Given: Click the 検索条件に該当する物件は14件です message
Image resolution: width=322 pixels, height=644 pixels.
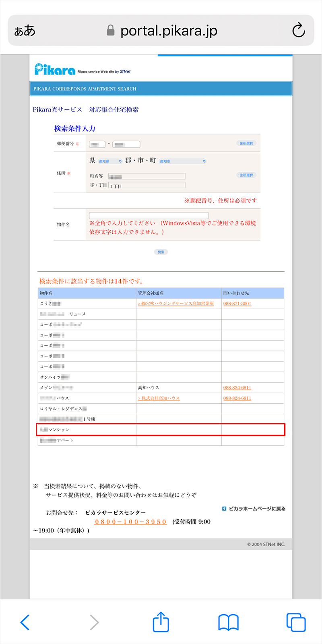Looking at the screenshot, I should 91,281.
